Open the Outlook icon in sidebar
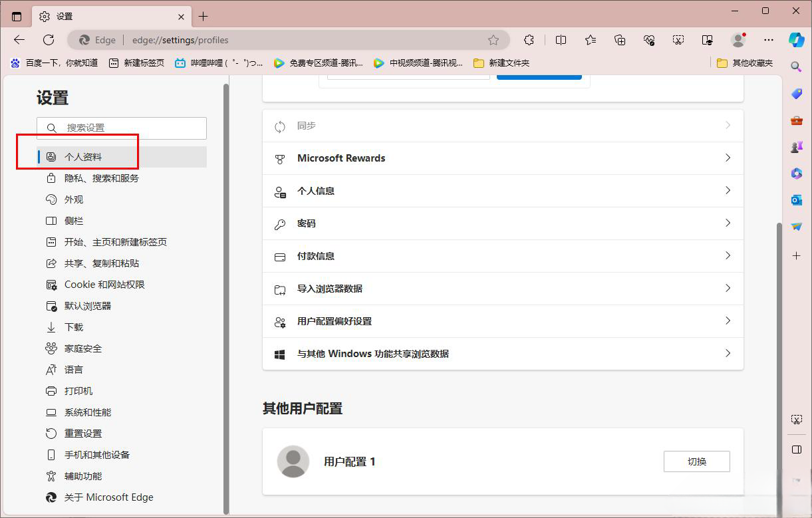Screen dimensions: 812x518 [796, 200]
